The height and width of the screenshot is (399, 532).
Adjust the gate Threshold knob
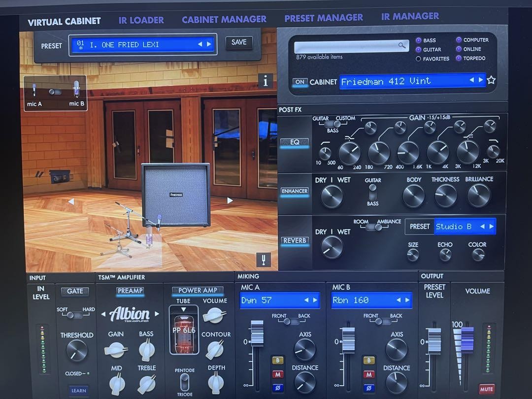pos(77,351)
